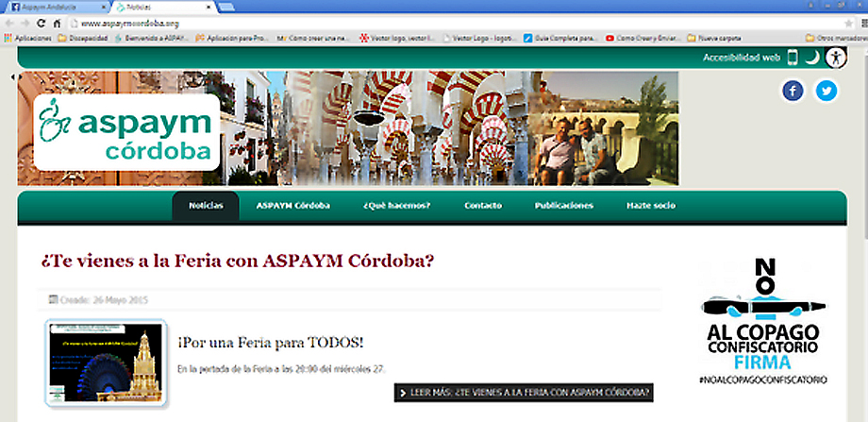The image size is (868, 422).
Task: Open the Guía Completa para bookmark
Action: (561, 38)
